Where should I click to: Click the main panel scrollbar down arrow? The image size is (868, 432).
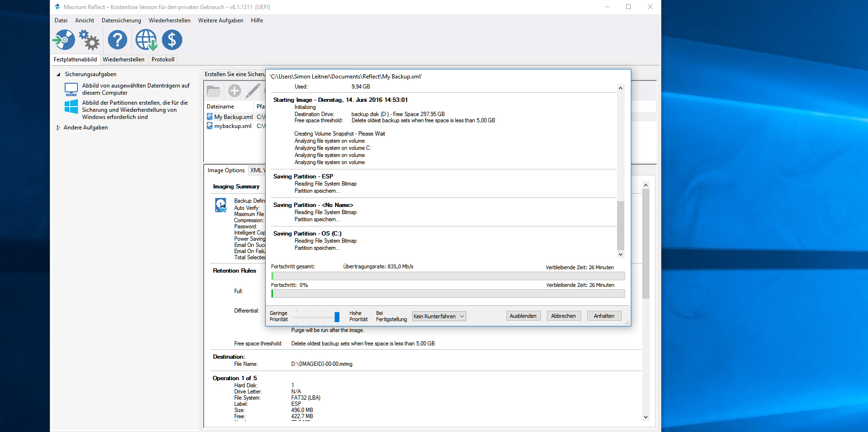[646, 417]
